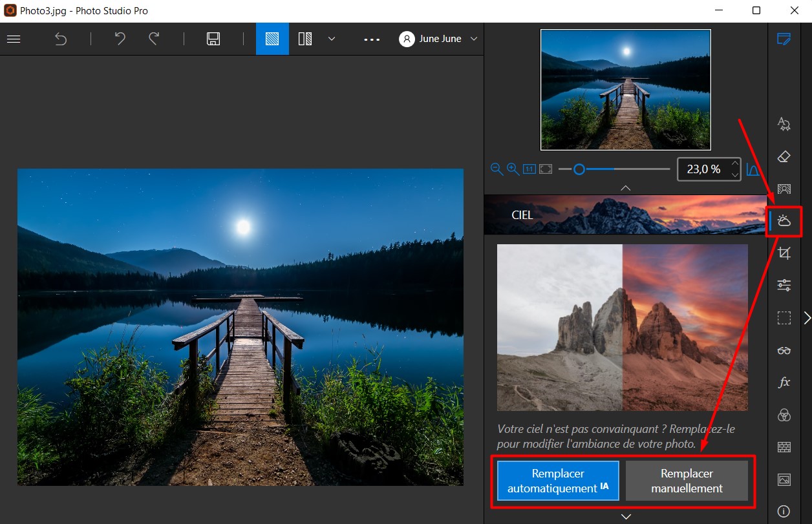Click the 23,0 % zoom value field

[703, 169]
